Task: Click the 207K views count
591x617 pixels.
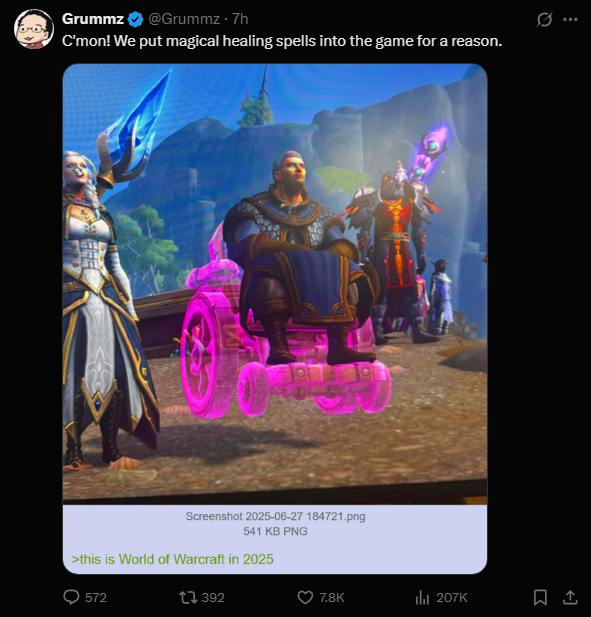Action: coord(452,598)
